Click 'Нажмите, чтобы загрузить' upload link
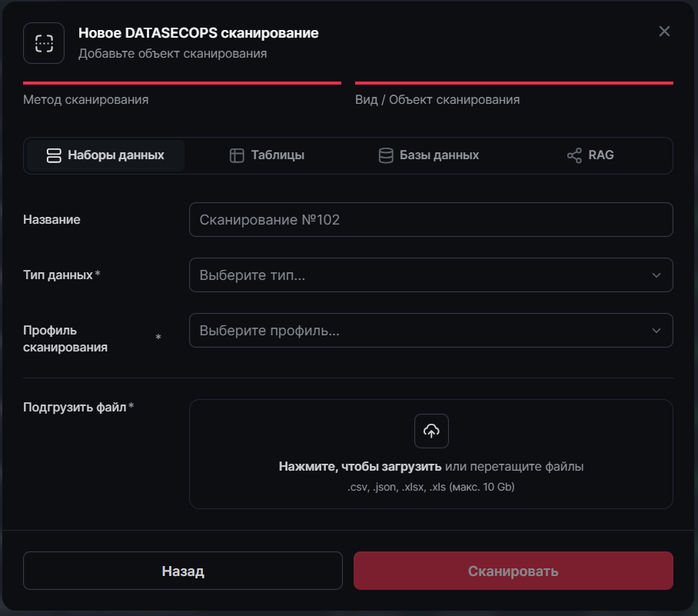The width and height of the screenshot is (698, 616). (360, 466)
